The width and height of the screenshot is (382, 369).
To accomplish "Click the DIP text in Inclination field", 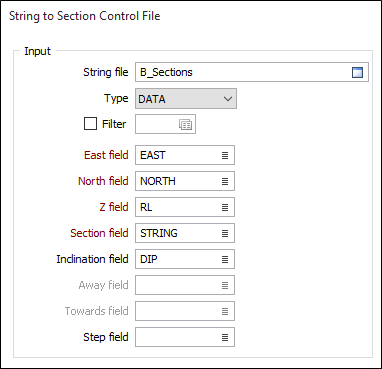I will click(x=148, y=259).
